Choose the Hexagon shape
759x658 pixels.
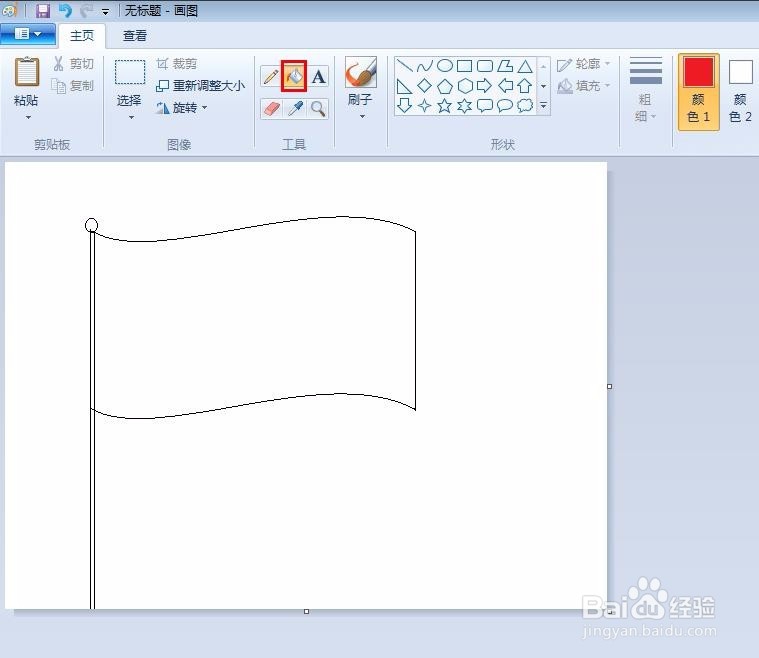[465, 86]
